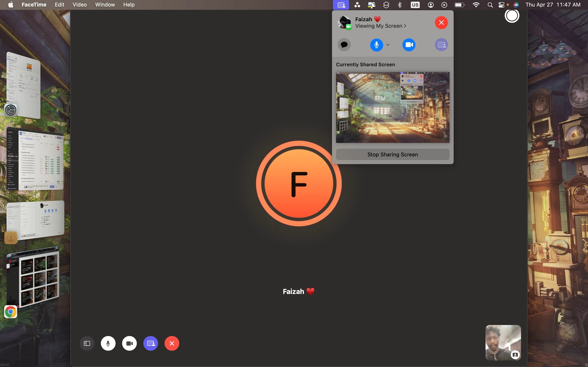Select the screen share icon in the panel
The width and height of the screenshot is (588, 367).
point(441,45)
